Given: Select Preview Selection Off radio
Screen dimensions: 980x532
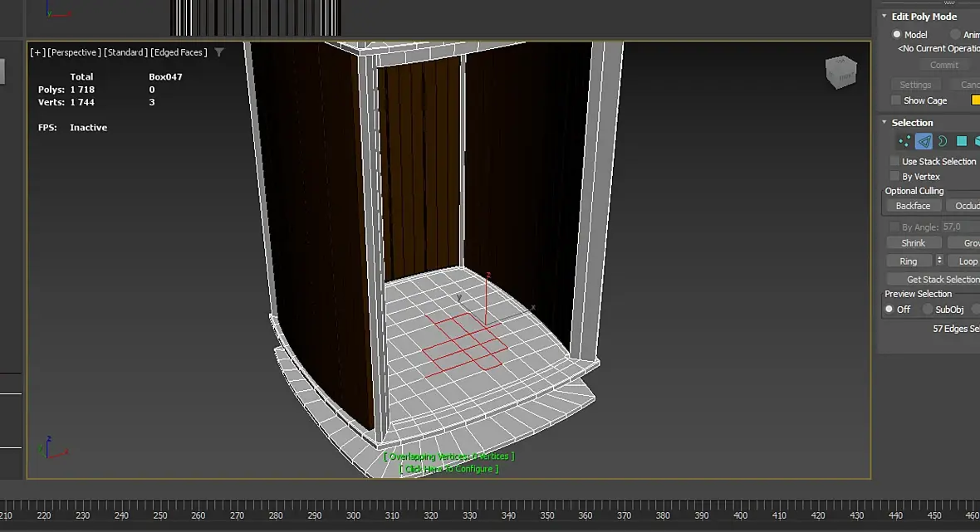Looking at the screenshot, I should pos(889,309).
